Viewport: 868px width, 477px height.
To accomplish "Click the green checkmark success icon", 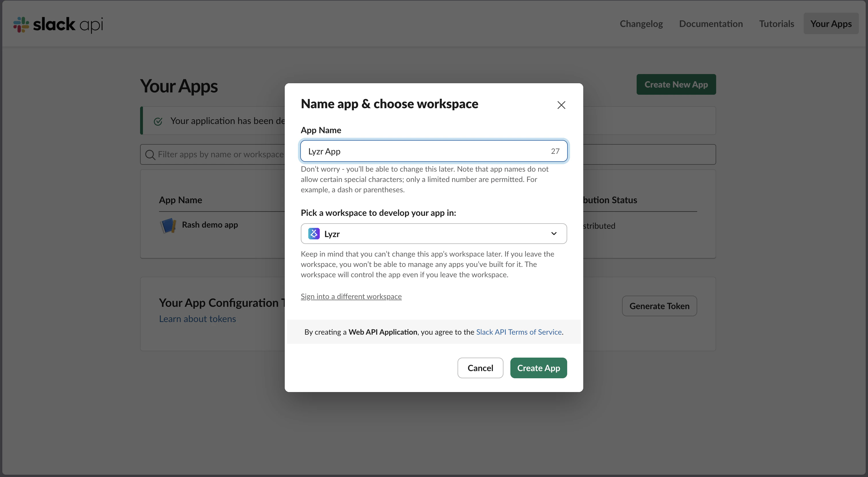I will click(x=158, y=121).
